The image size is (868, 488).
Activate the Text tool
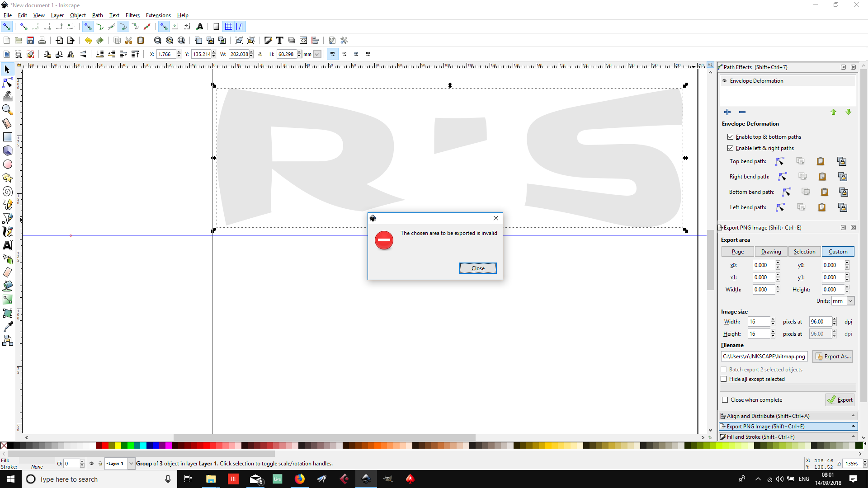coord(7,245)
